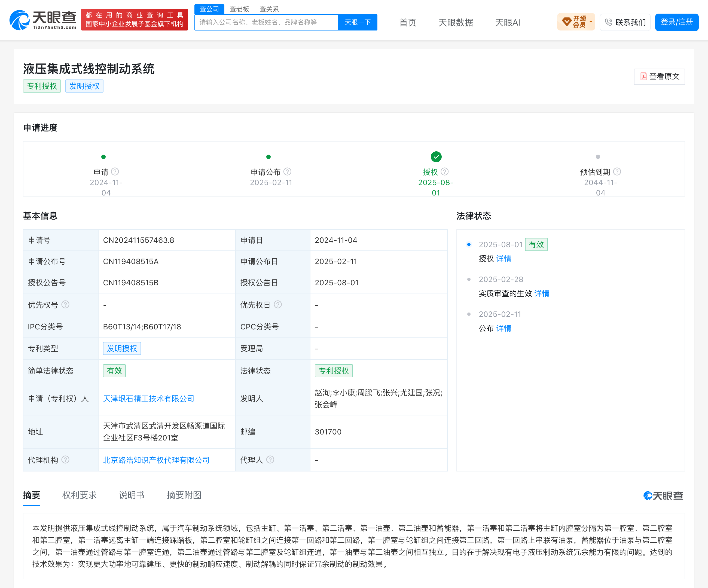
Task: Open the 天津垠石精工技术有限公司 company link
Action: [149, 399]
